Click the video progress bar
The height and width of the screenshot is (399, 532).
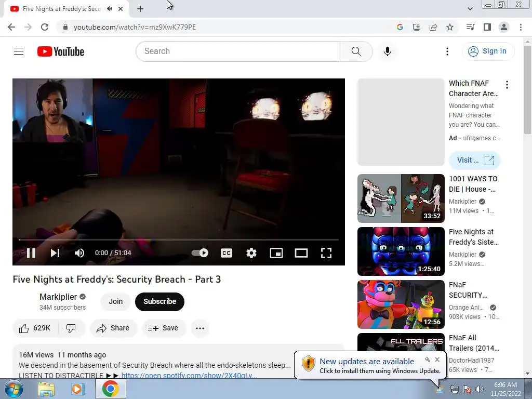pyautogui.click(x=179, y=240)
